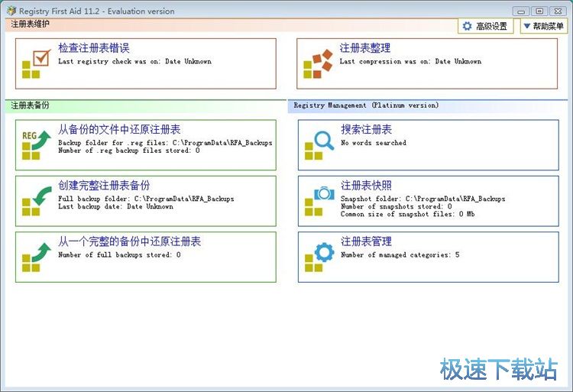Click the registry defrag orange blocks icon
573x392 pixels.
pos(318,64)
